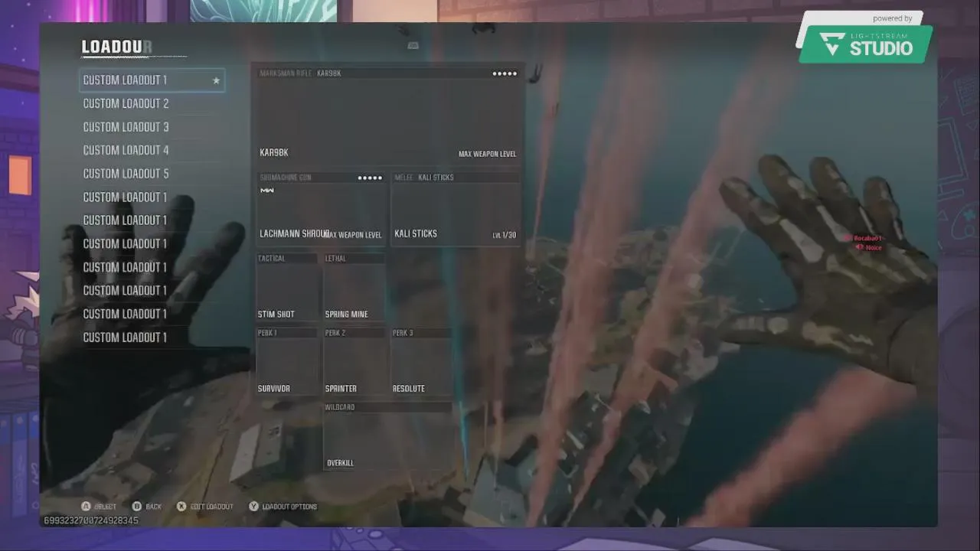The image size is (980, 551).
Task: Open Perk 1 Survivor slot
Action: click(x=287, y=362)
